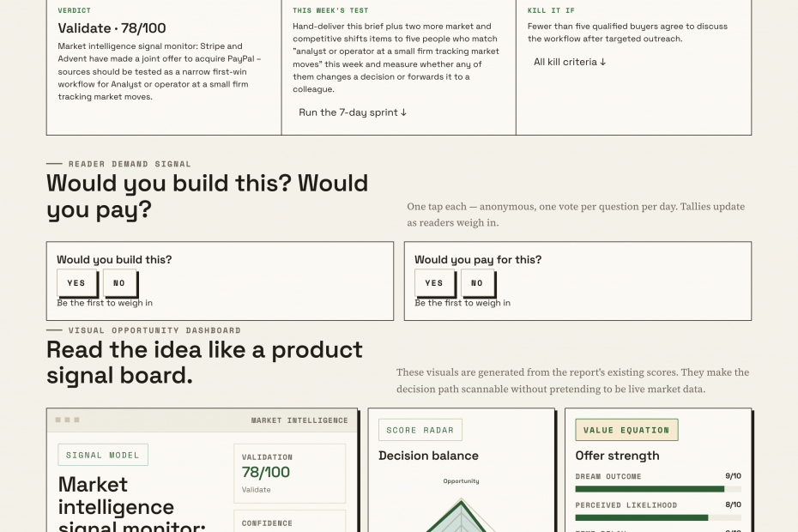798x532 pixels.
Task: Click the "Validate · 78/100" verdict heading
Action: coord(112,28)
